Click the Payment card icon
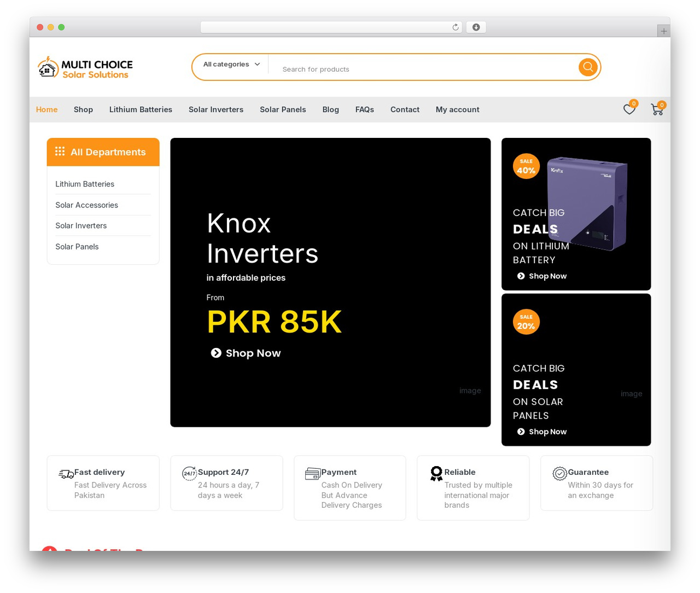 pyautogui.click(x=313, y=474)
